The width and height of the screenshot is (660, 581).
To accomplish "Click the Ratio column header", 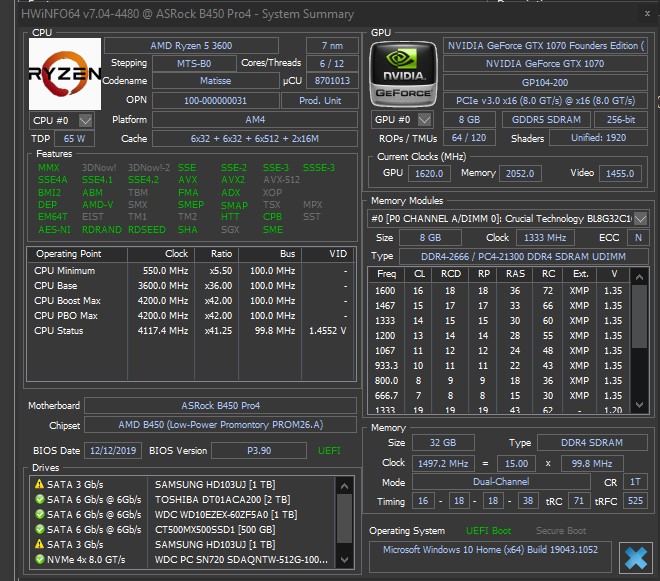I will pyautogui.click(x=216, y=254).
